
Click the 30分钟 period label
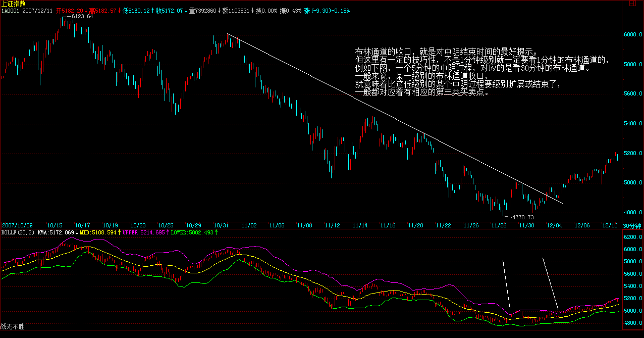pos(632,225)
